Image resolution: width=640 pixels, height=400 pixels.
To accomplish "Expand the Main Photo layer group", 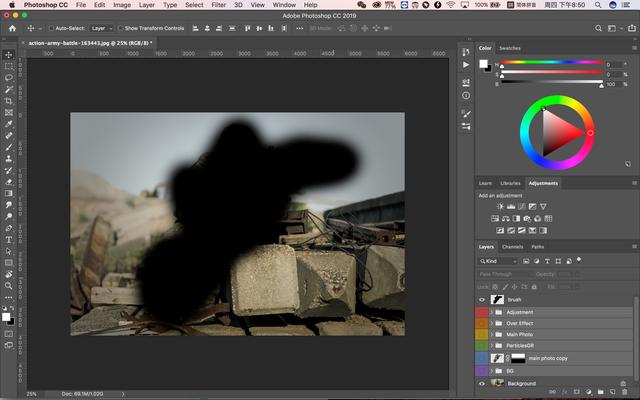I will pos(492,334).
